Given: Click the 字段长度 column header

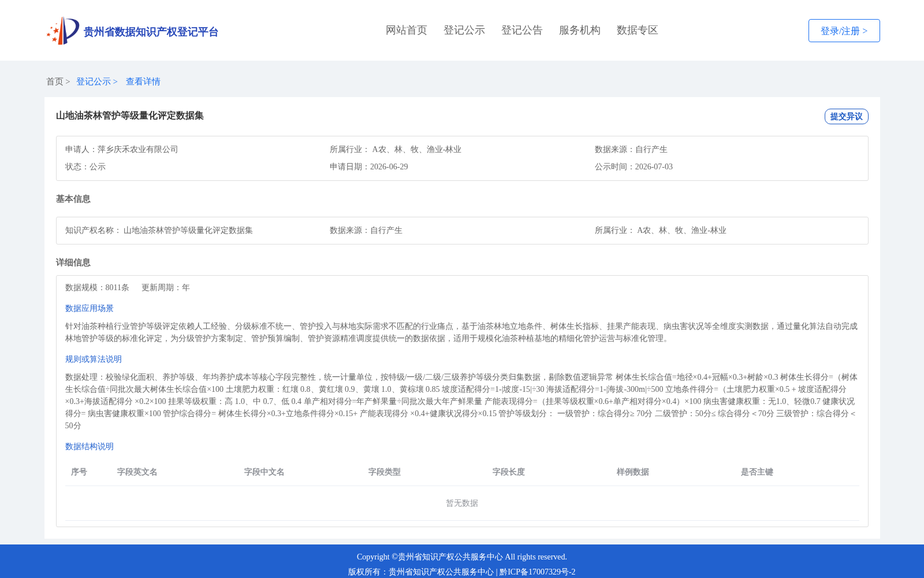Looking at the screenshot, I should pos(509,472).
